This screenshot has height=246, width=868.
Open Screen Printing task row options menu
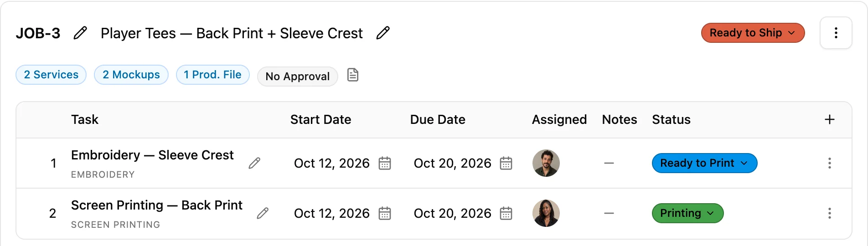[830, 213]
